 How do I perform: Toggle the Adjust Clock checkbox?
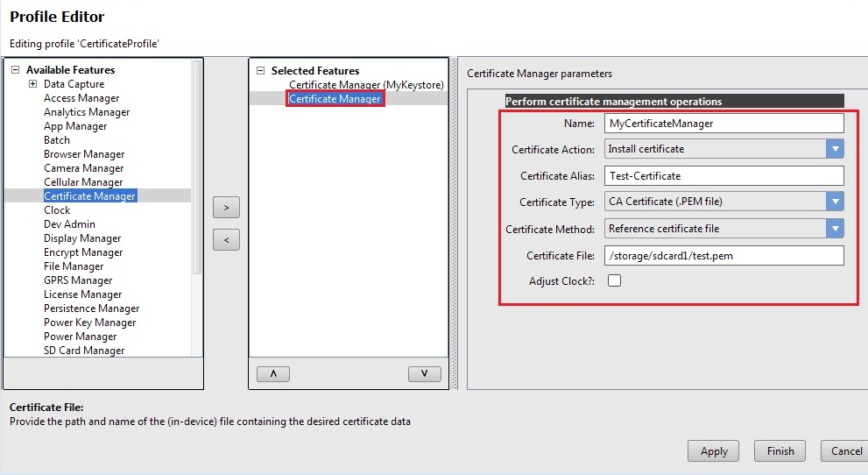(x=614, y=280)
